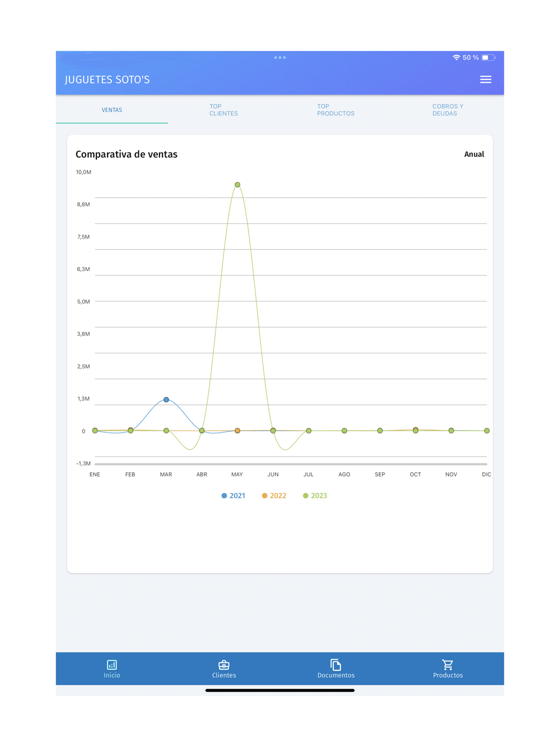Switch to the Top Clientes tab
560x747 pixels.
click(224, 110)
